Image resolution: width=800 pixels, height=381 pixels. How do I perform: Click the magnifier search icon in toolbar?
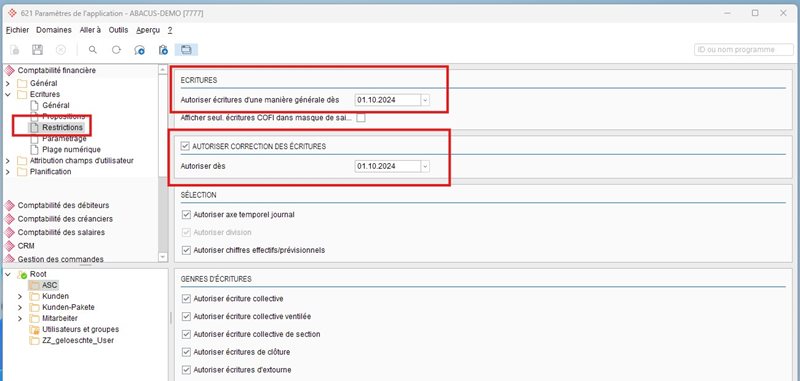tap(93, 49)
